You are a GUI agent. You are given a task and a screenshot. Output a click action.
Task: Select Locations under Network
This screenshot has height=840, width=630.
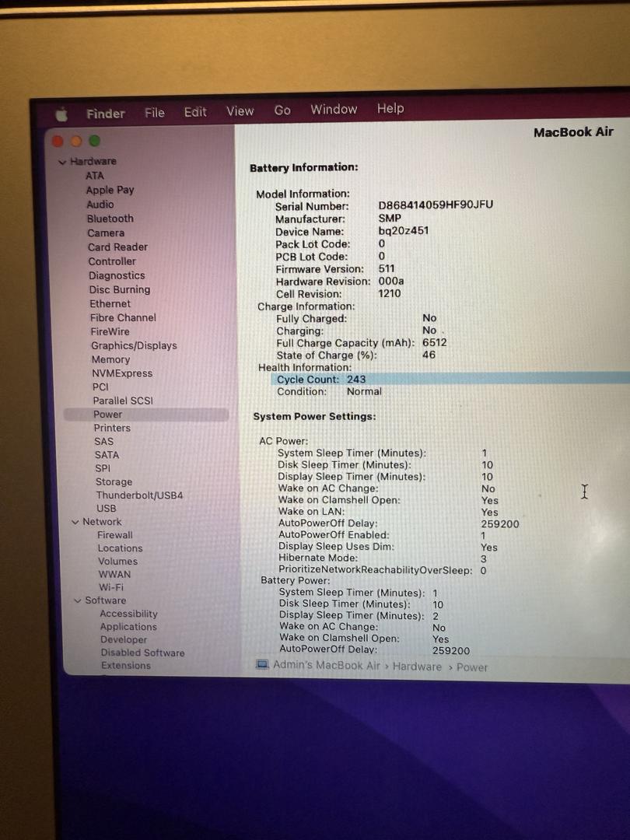[x=120, y=548]
